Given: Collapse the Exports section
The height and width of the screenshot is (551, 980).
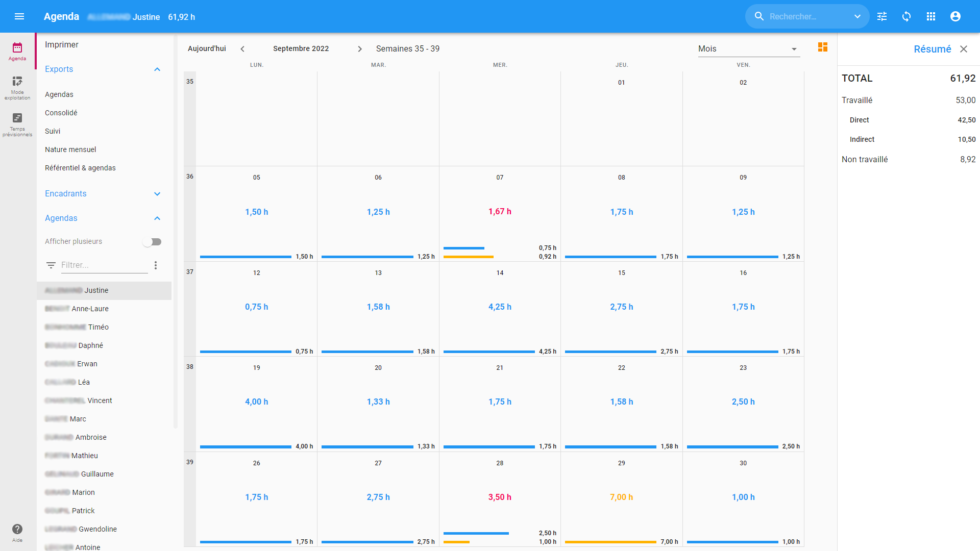Looking at the screenshot, I should tap(157, 69).
